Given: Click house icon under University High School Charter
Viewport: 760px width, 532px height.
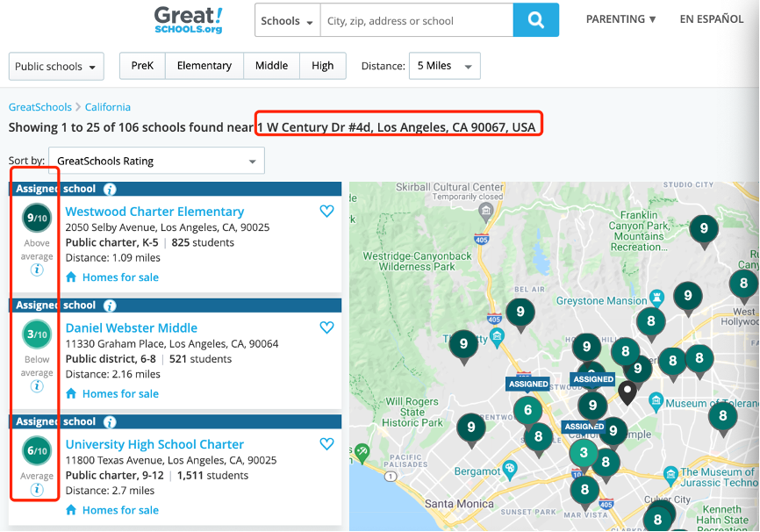Looking at the screenshot, I should click(x=71, y=510).
